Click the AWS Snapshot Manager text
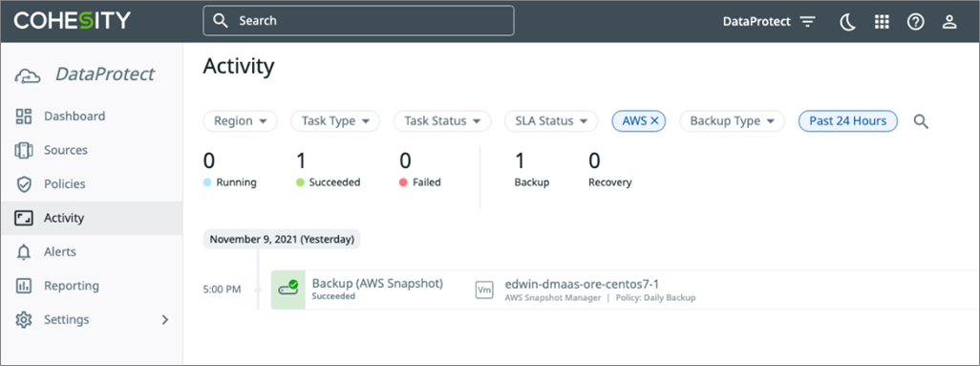This screenshot has width=980, height=366. pyautogui.click(x=552, y=298)
